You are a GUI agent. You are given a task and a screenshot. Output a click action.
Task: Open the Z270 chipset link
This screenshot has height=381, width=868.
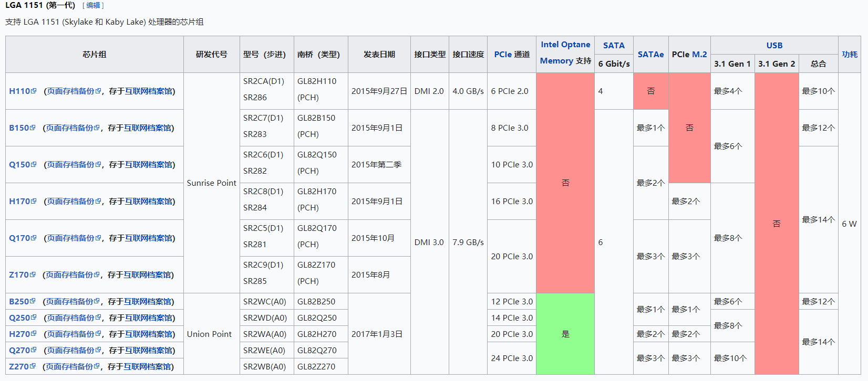[x=19, y=367]
